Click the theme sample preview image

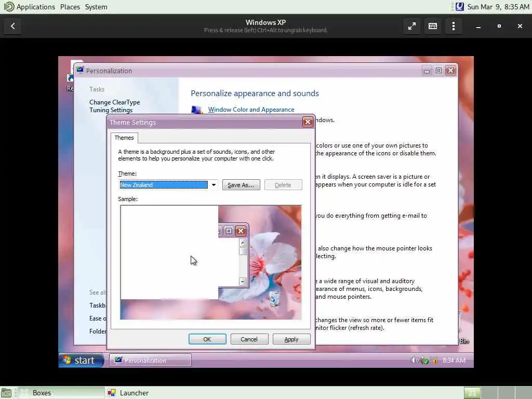tap(211, 262)
